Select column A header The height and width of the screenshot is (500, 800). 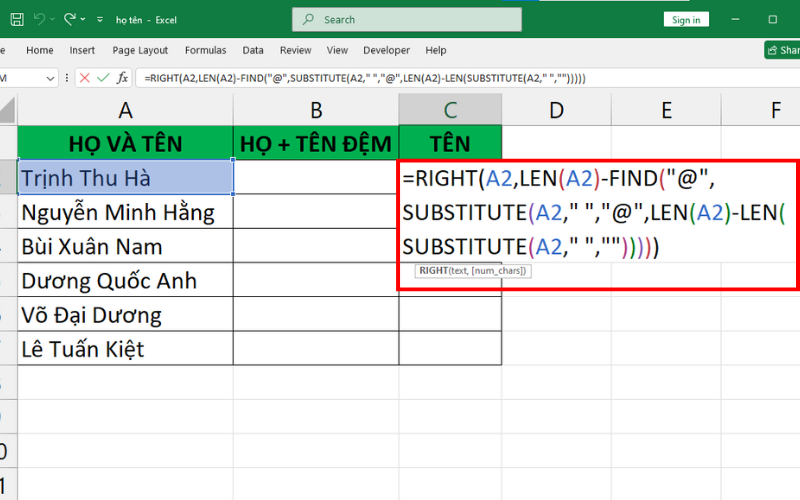tap(125, 109)
